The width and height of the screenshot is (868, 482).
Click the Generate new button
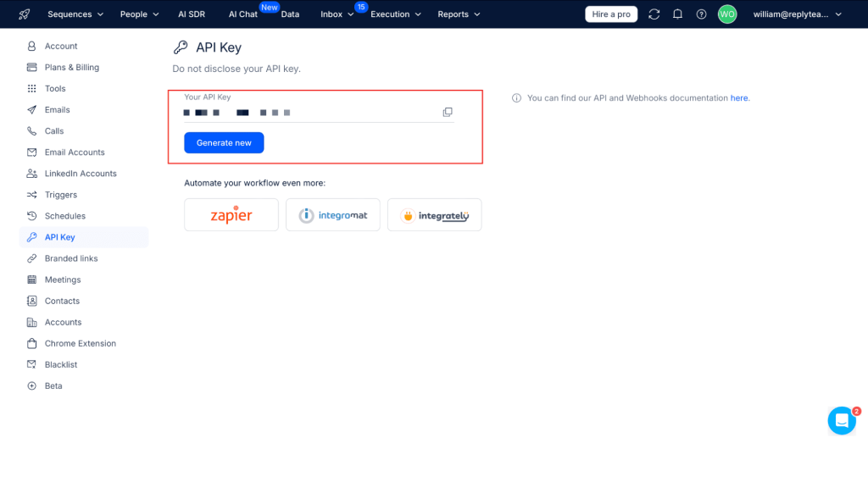point(224,143)
